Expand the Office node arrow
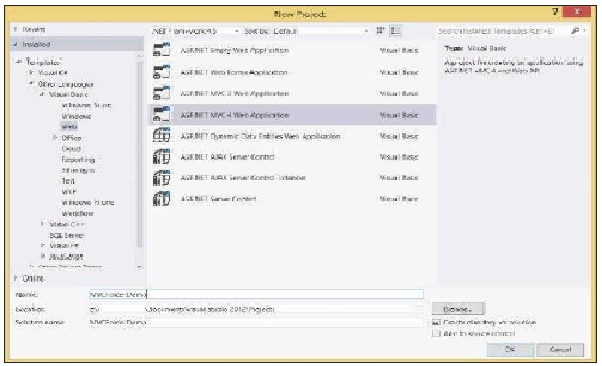The image size is (602, 366). (55, 137)
